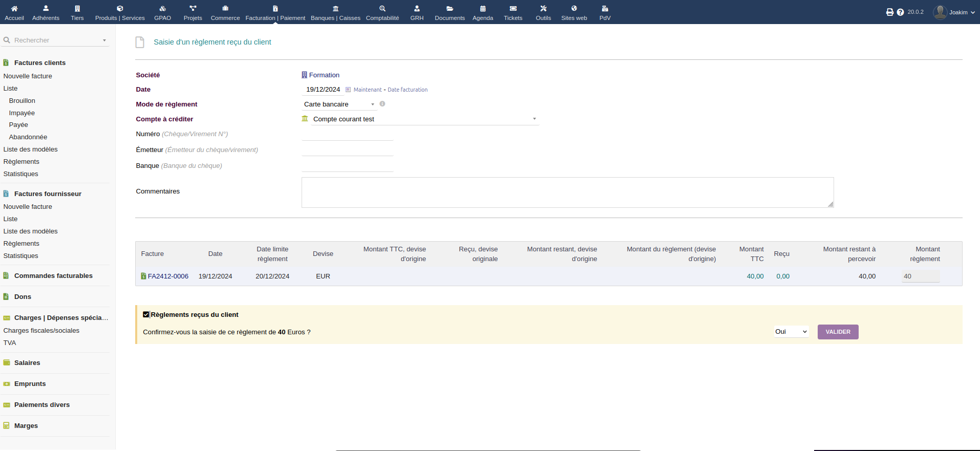Open Nouvelle facture under Factures clients

(28, 76)
